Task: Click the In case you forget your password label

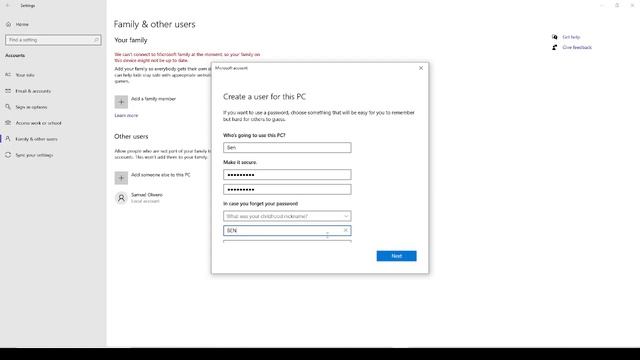Action: tap(260, 204)
